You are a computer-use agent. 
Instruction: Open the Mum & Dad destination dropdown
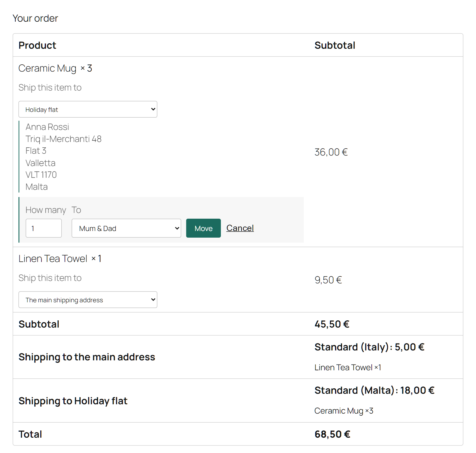126,228
